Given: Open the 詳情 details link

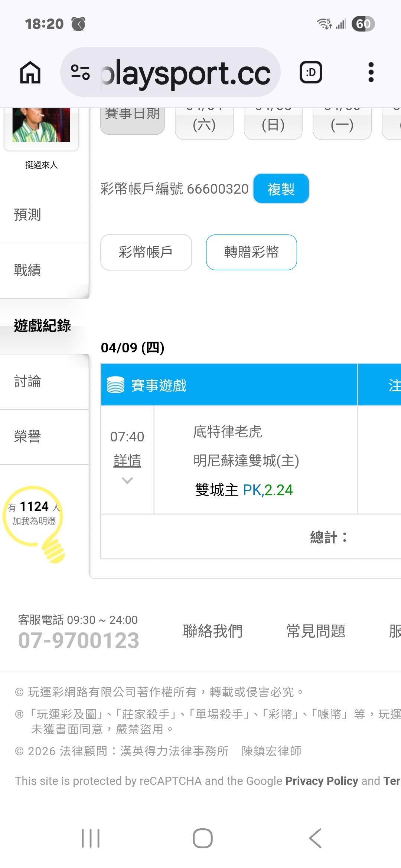Looking at the screenshot, I should pos(127,461).
